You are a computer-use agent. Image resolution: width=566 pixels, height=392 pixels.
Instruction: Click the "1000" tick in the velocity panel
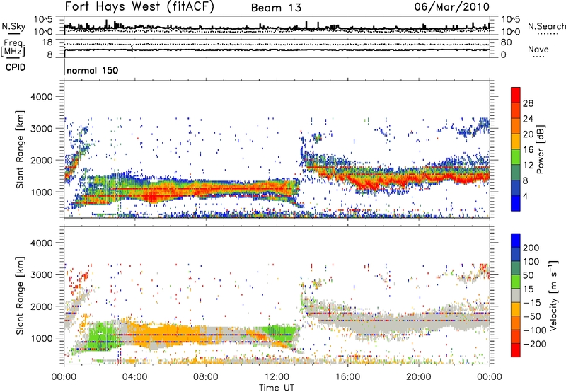(x=41, y=338)
